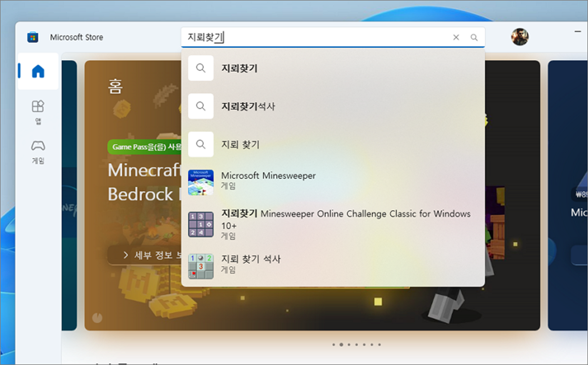
Task: Select the second carousel page dot
Action: point(341,345)
